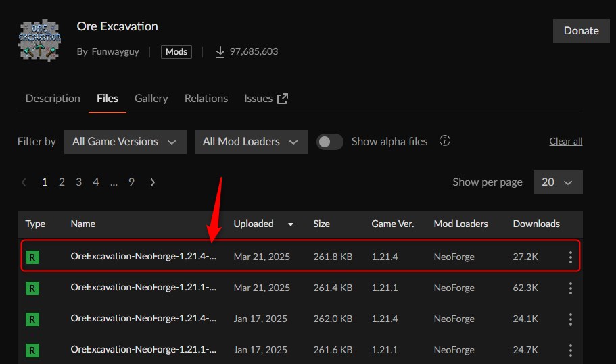Image resolution: width=616 pixels, height=364 pixels.
Task: Click the Game Ver. column header
Action: (392, 224)
